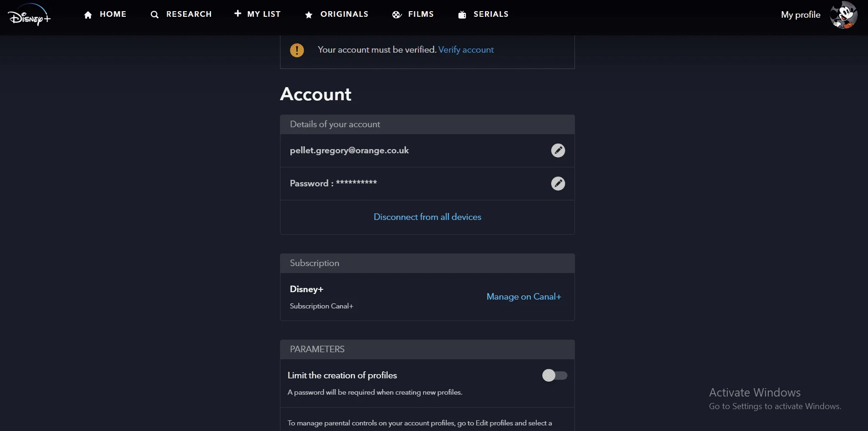Click the Films reel icon
Screen dimensions: 868x431
tap(397, 15)
